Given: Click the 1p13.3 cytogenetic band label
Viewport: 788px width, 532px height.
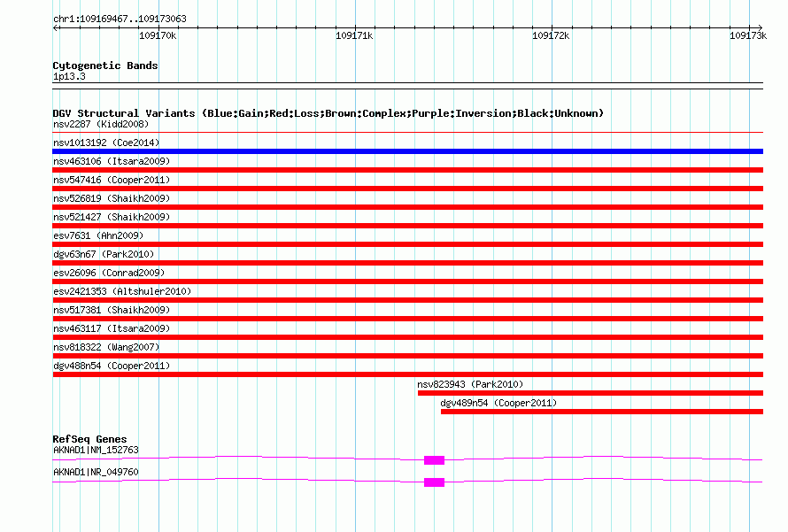Looking at the screenshot, I should 69,77.
